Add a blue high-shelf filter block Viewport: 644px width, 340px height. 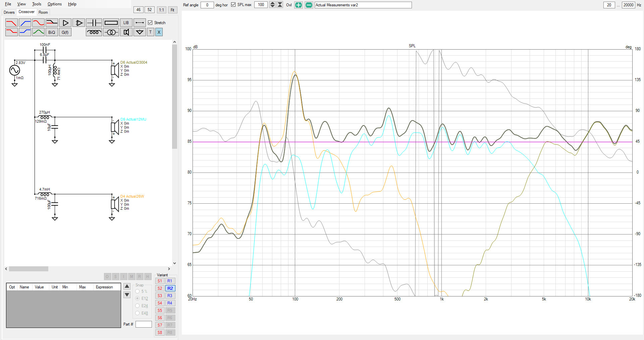tap(25, 32)
